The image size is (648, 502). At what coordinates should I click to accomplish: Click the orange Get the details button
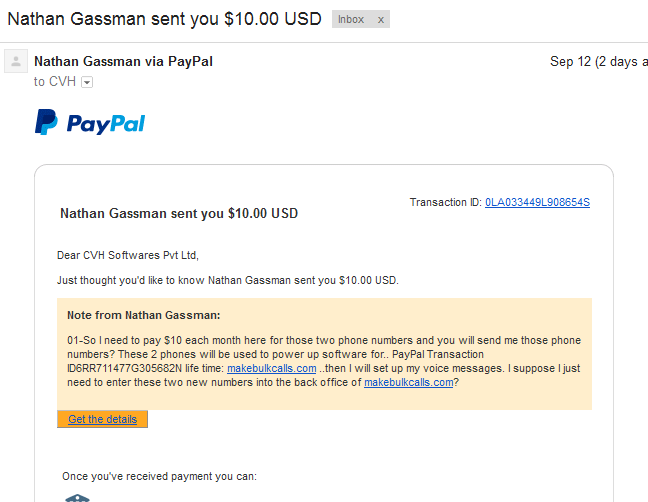click(102, 419)
